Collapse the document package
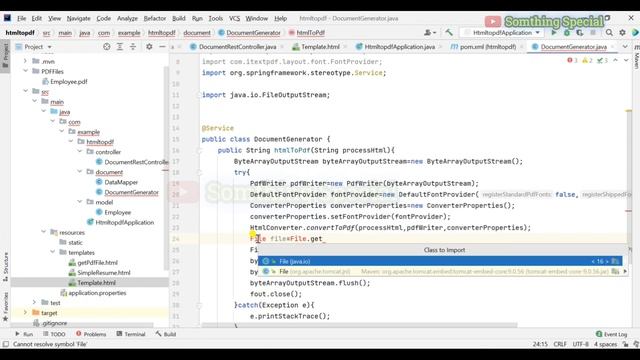This screenshot has width=640, height=360. tap(80, 172)
